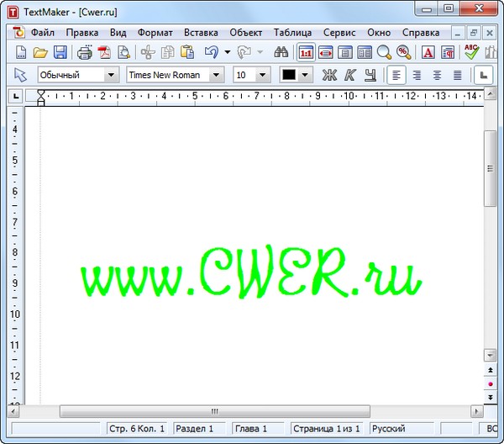This screenshot has width=504, height=444.
Task: Click the red dot browse target button
Action: [491, 383]
